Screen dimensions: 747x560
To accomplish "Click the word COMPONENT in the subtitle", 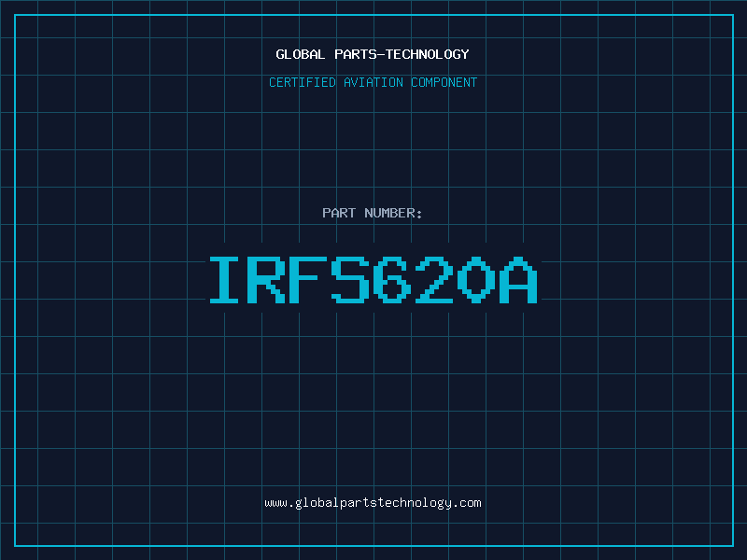I will tap(444, 82).
